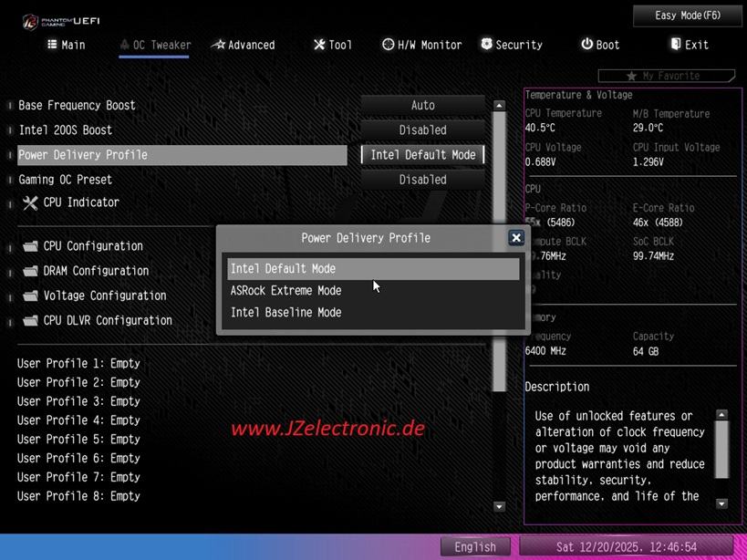The height and width of the screenshot is (560, 747).
Task: Click the CPU Temperature 40.5°C value
Action: point(540,128)
